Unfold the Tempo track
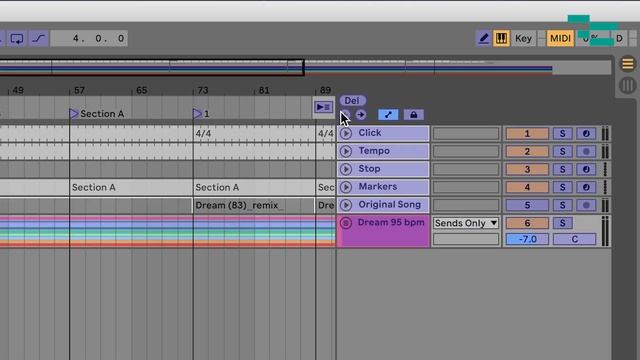This screenshot has height=360, width=640. 346,151
